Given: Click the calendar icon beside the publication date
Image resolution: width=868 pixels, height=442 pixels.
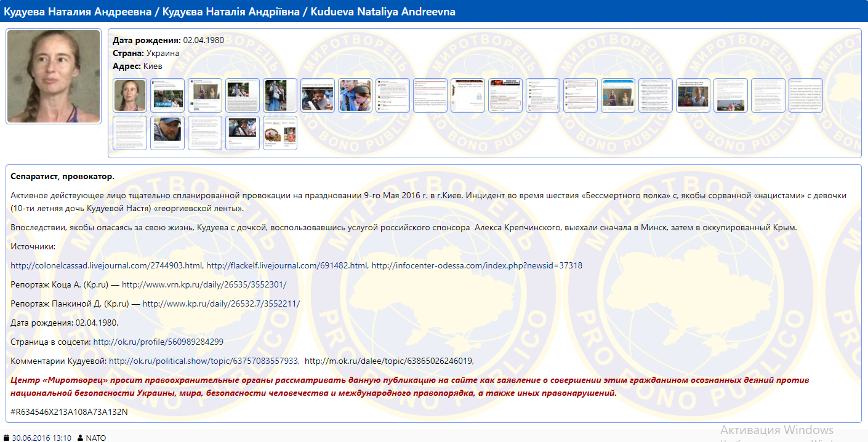Looking at the screenshot, I should point(7,438).
